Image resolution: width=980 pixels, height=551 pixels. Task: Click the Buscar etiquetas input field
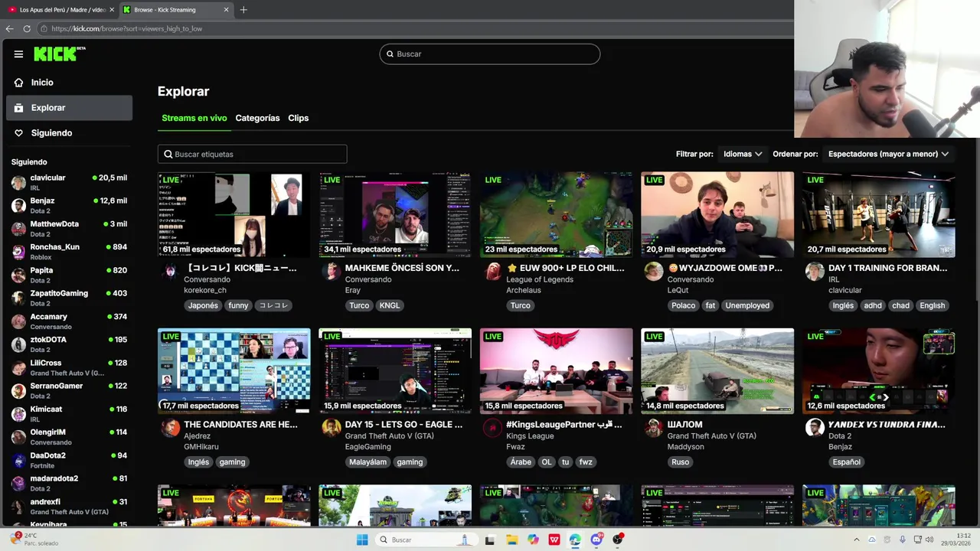253,155
